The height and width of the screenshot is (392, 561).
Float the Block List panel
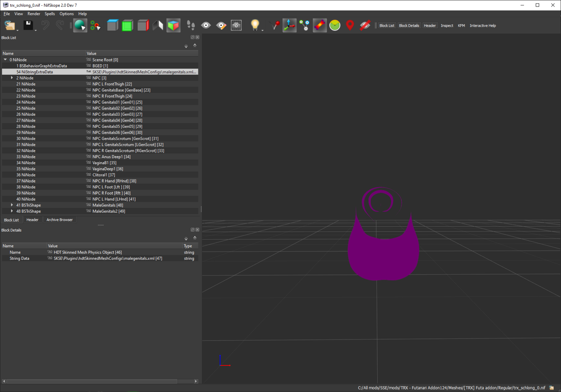pos(192,37)
